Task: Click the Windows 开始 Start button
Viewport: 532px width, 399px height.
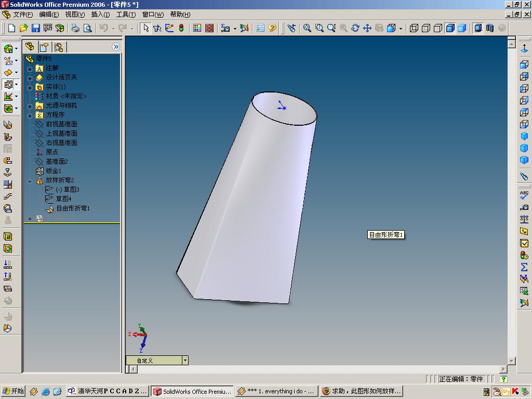Action: [x=13, y=391]
